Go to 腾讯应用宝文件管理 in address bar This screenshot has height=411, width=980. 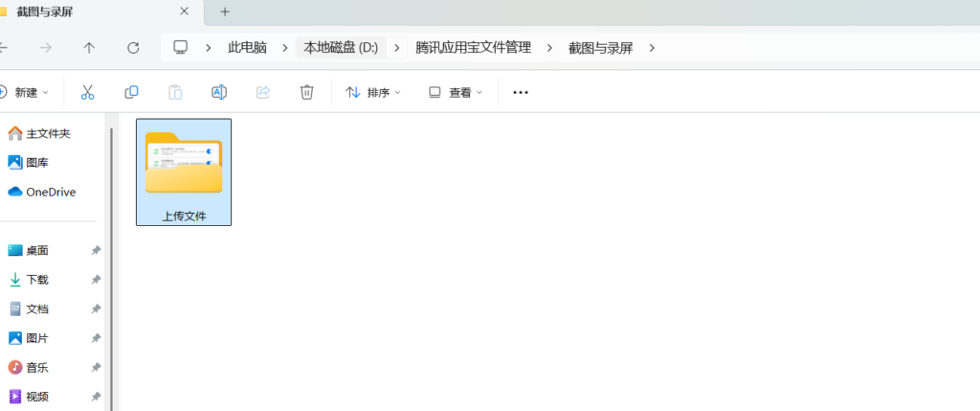pyautogui.click(x=473, y=48)
